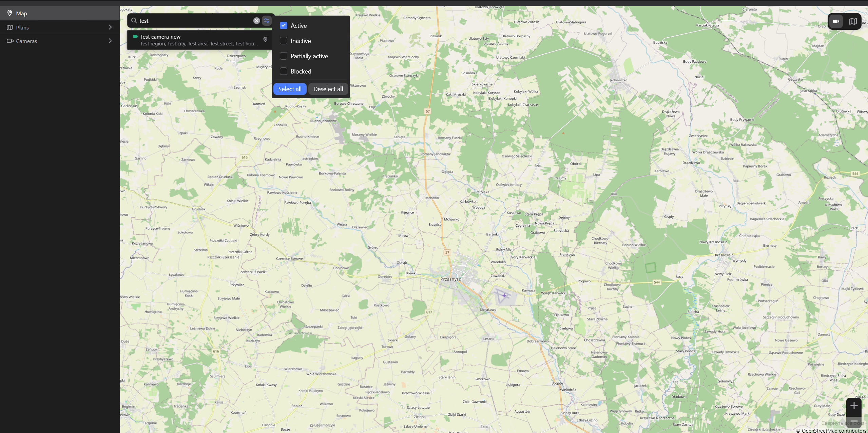The height and width of the screenshot is (433, 868).
Task: Toggle the status filter icon
Action: pyautogui.click(x=267, y=21)
